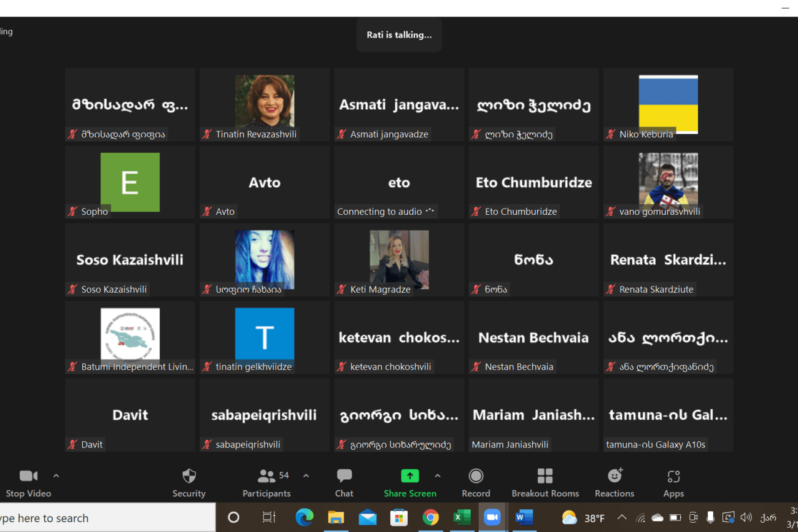This screenshot has height=532, width=798.
Task: Open the Zoom Apps panel
Action: pyautogui.click(x=673, y=482)
